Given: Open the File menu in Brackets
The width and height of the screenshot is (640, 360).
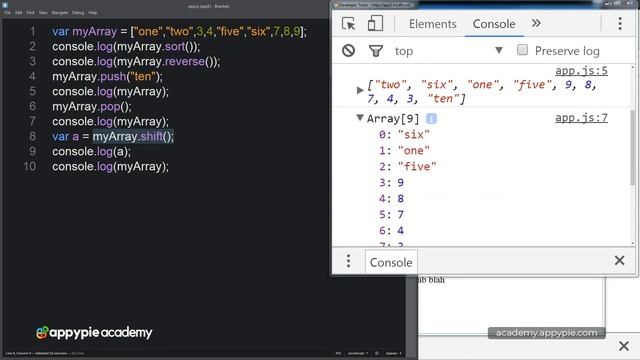Looking at the screenshot, I should [8, 13].
